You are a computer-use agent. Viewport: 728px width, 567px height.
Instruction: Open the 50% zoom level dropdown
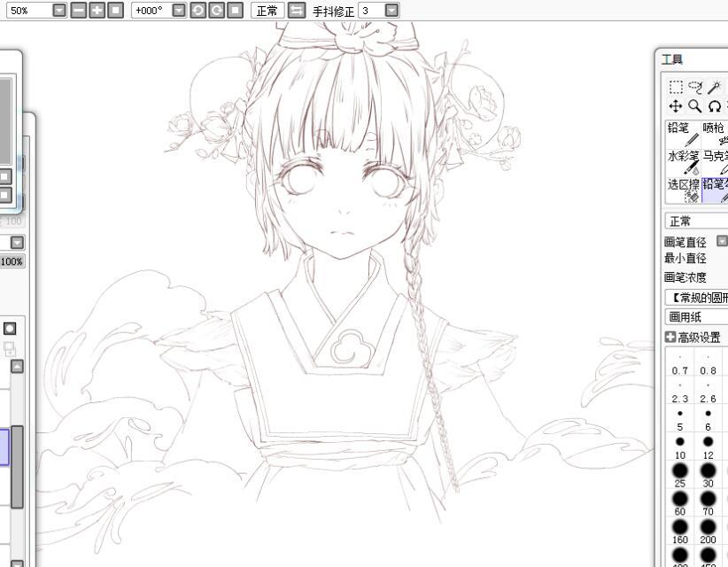59,11
